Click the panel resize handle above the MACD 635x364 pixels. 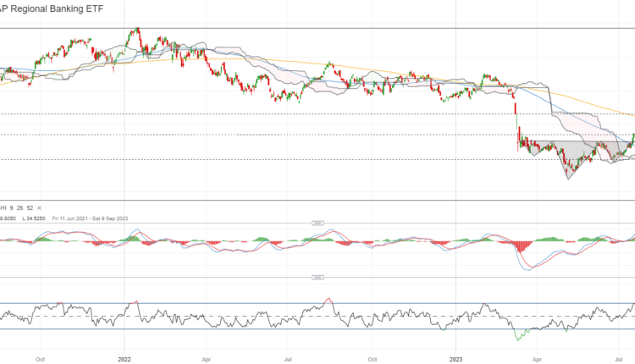coord(317,223)
